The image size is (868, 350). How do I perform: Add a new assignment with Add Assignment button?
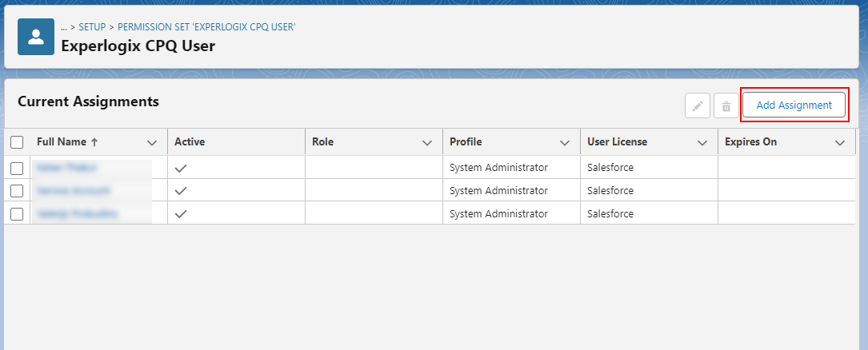[794, 105]
